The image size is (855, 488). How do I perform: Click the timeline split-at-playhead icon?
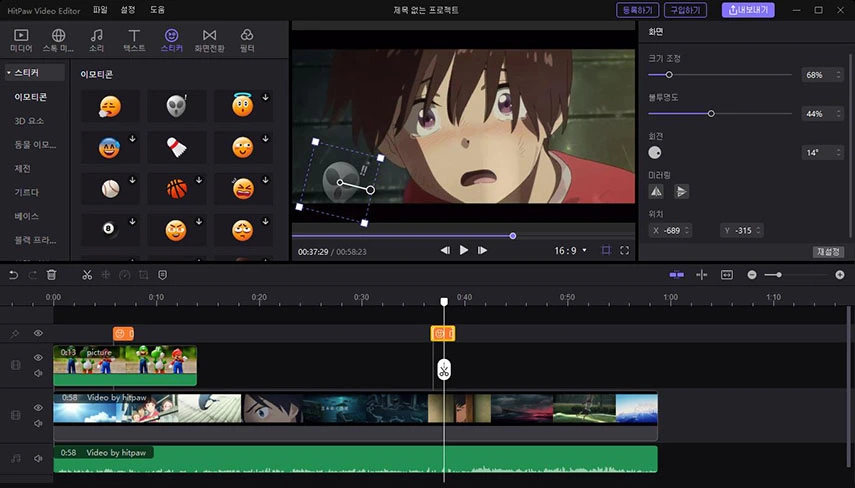tap(702, 275)
